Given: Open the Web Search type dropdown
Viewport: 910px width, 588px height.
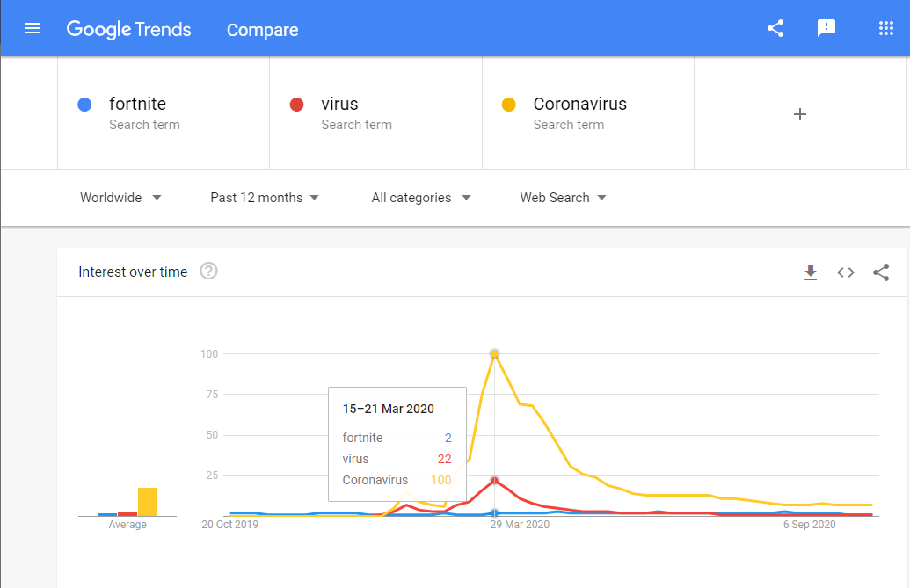Looking at the screenshot, I should point(563,198).
